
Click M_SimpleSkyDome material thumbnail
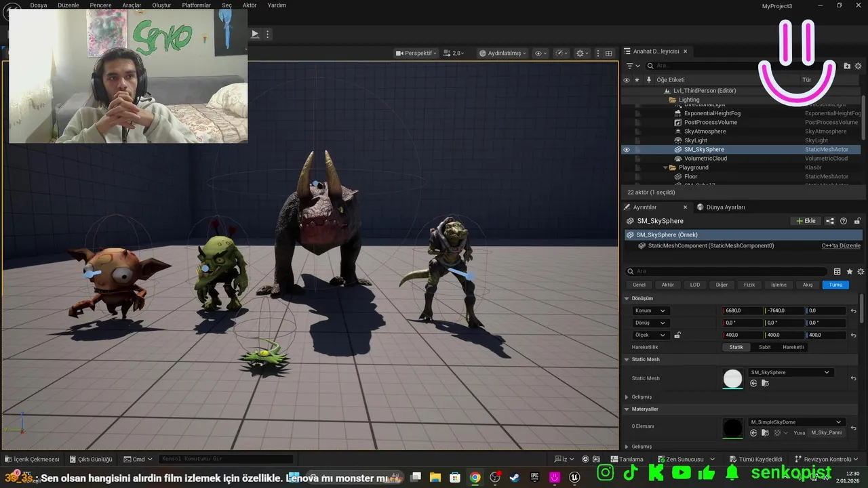pos(733,428)
